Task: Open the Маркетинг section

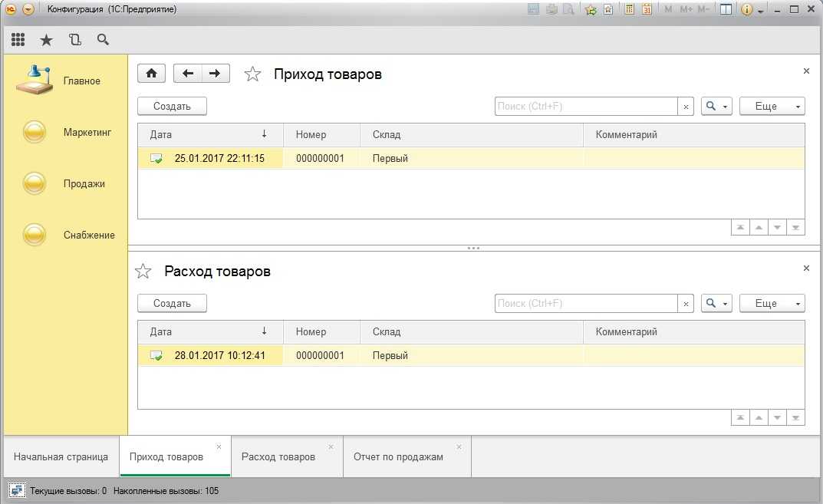Action: coord(67,132)
